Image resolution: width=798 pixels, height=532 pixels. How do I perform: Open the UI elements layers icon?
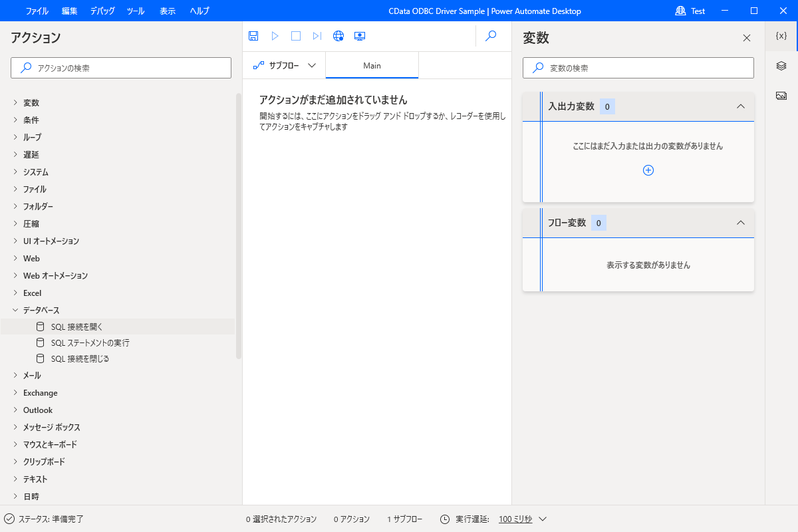pos(781,66)
